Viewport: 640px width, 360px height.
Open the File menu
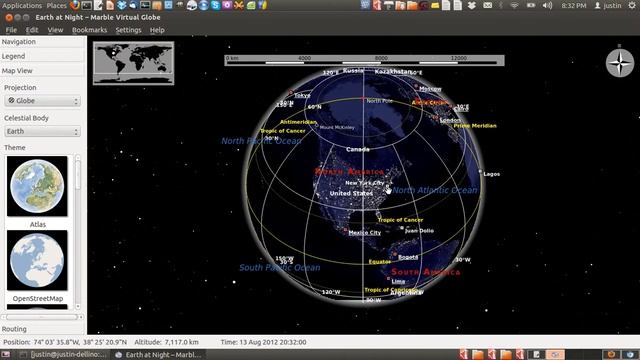[11, 30]
